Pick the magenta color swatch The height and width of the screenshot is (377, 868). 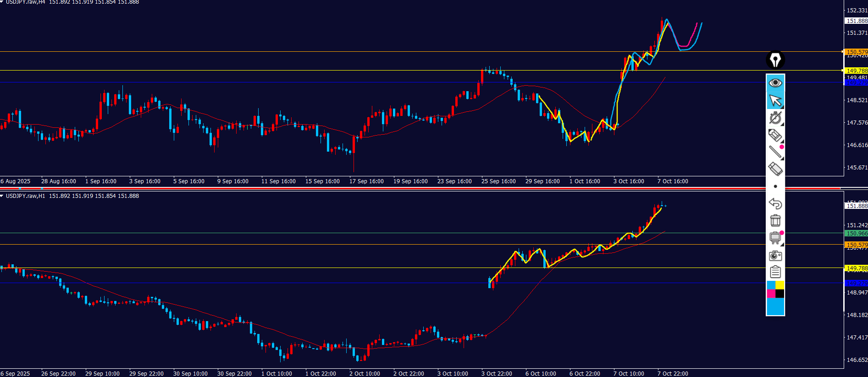tap(771, 294)
